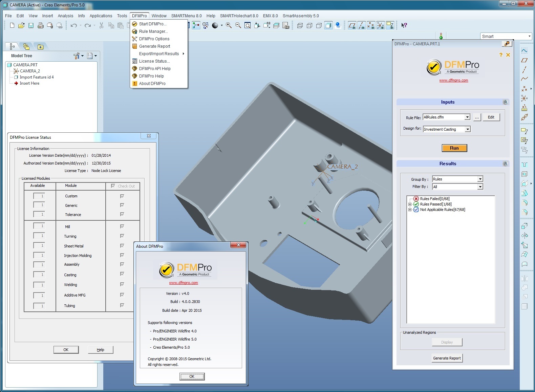
Task: Click the Zoom In magnifier icon
Action: 229,25
